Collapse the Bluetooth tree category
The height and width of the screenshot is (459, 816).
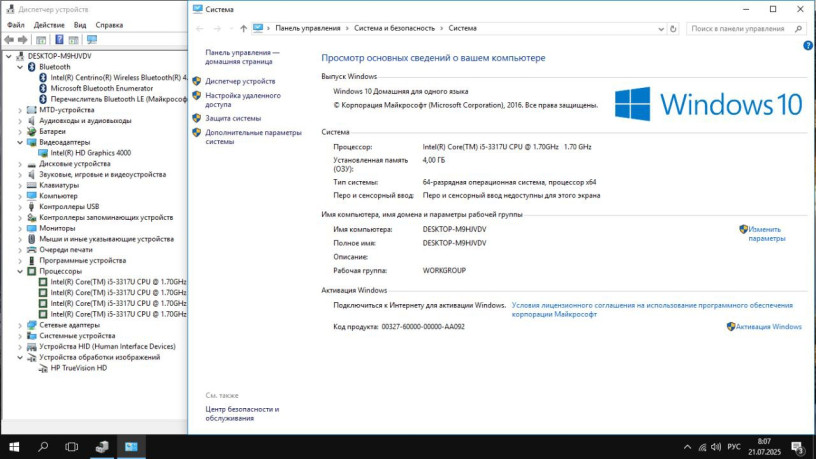[20, 67]
